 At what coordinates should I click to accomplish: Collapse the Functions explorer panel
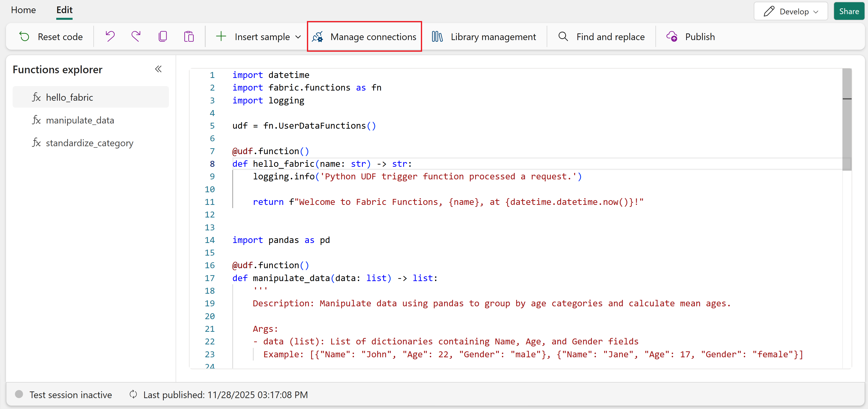click(158, 69)
